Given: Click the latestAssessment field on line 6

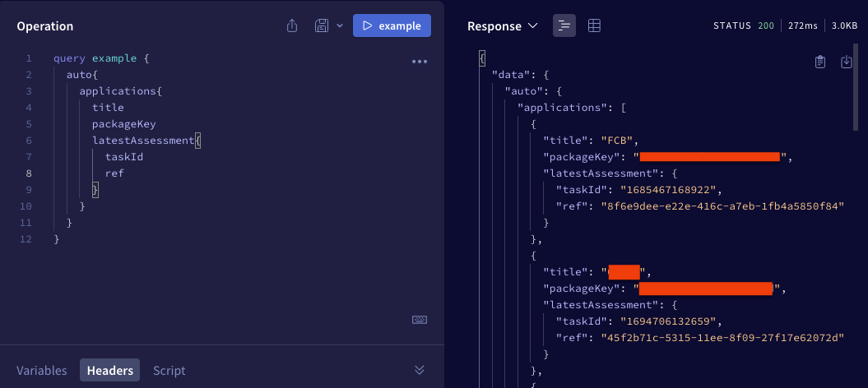Looking at the screenshot, I should [142, 141].
